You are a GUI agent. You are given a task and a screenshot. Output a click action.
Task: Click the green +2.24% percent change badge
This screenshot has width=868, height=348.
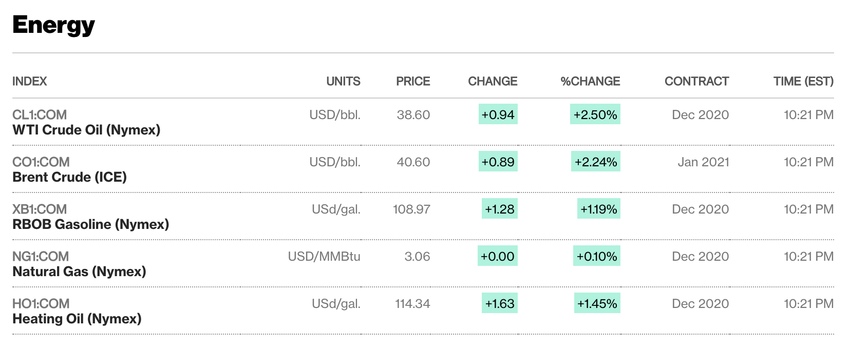click(595, 162)
